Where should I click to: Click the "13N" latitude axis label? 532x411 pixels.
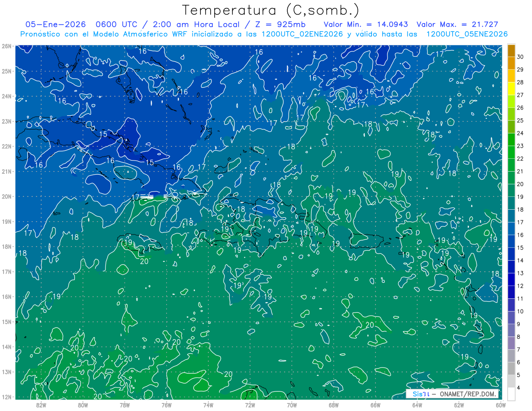pyautogui.click(x=6, y=372)
